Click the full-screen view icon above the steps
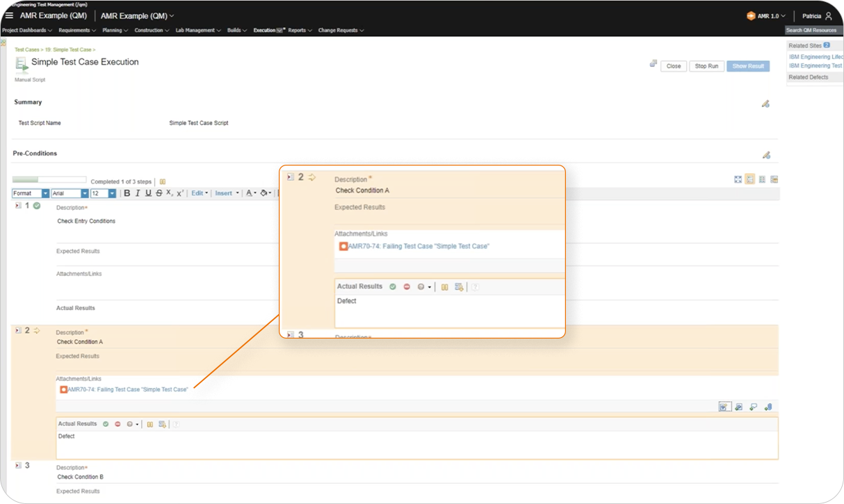The height and width of the screenshot is (504, 844). pyautogui.click(x=738, y=179)
